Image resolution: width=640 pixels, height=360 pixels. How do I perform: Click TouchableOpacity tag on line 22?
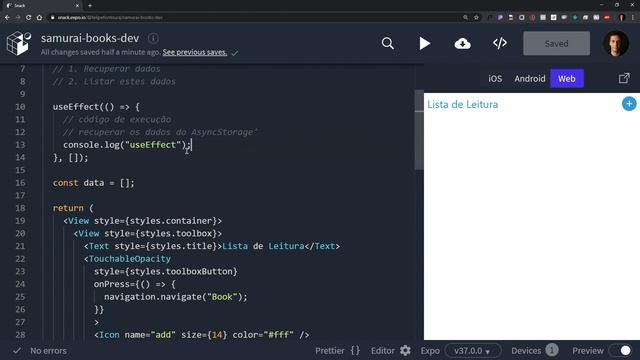click(x=129, y=259)
